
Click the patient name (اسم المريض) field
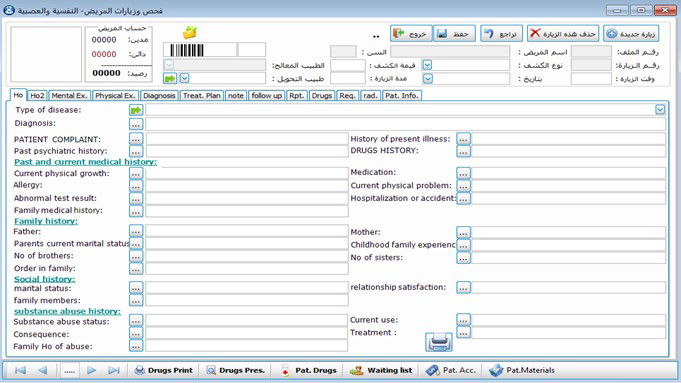pyautogui.click(x=450, y=52)
